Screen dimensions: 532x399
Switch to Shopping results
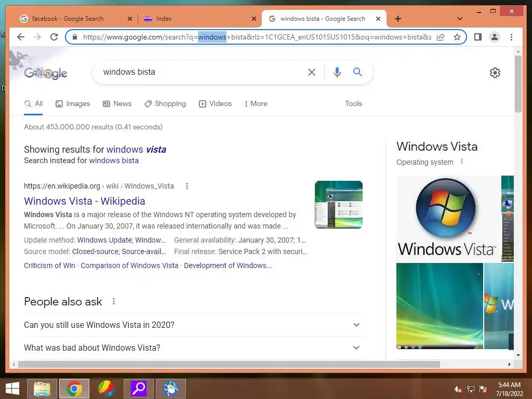[165, 104]
